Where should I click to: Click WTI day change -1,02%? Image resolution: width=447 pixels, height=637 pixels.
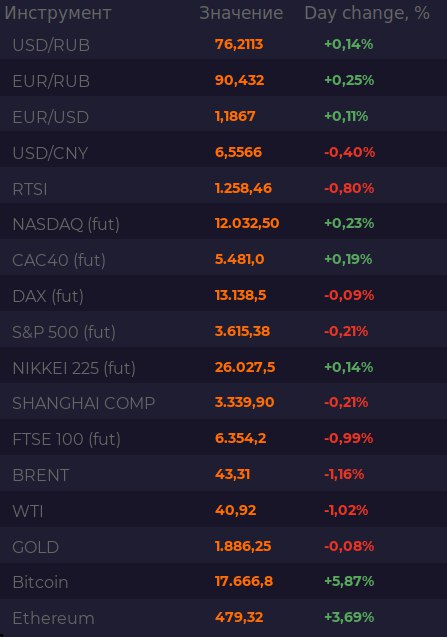tap(346, 510)
